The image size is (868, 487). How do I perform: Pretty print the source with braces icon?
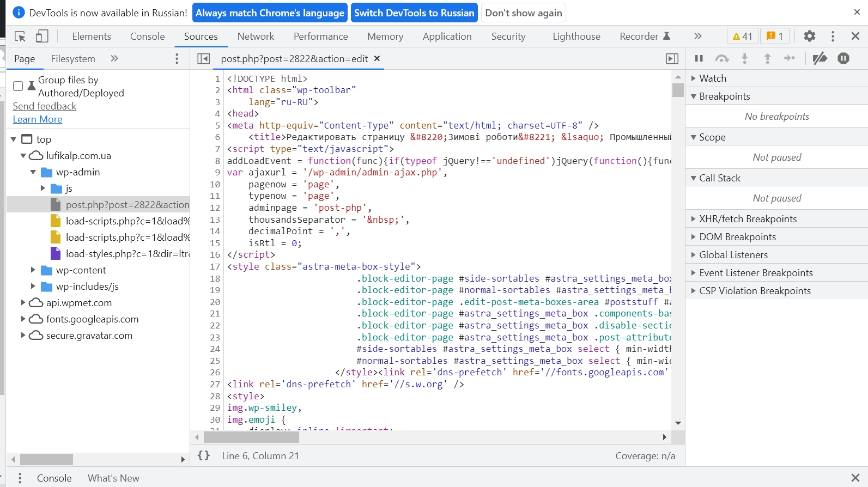(204, 455)
